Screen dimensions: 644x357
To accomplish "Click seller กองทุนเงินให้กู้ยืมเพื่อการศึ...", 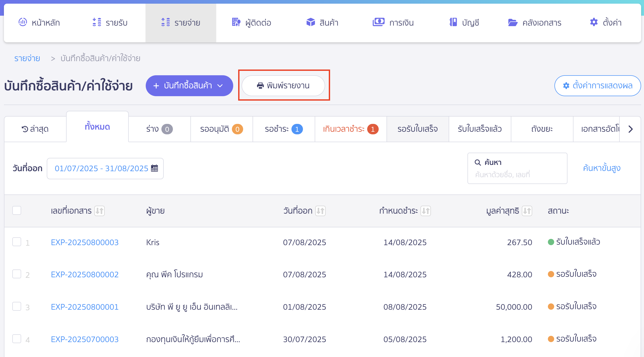I will pyautogui.click(x=193, y=339).
